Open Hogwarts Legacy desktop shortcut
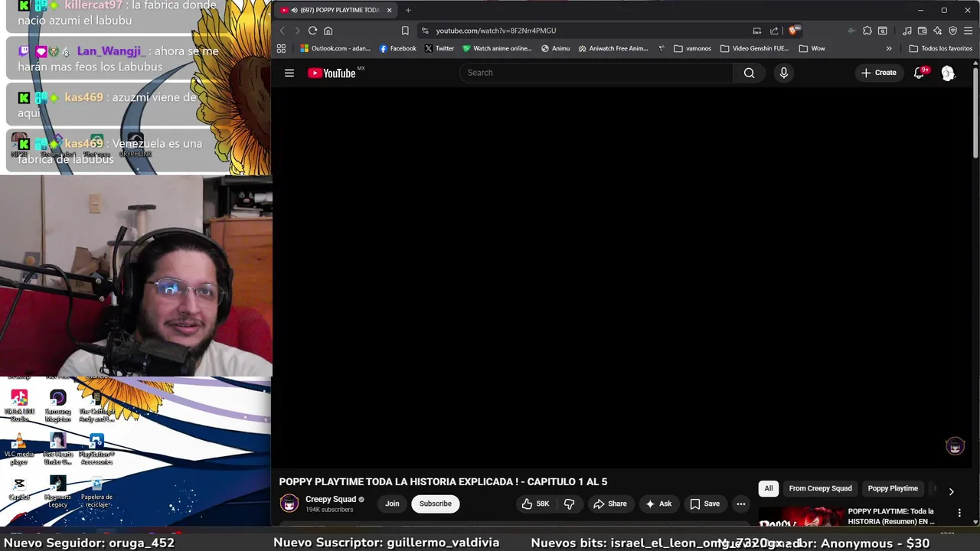This screenshot has width=980, height=551. (58, 492)
